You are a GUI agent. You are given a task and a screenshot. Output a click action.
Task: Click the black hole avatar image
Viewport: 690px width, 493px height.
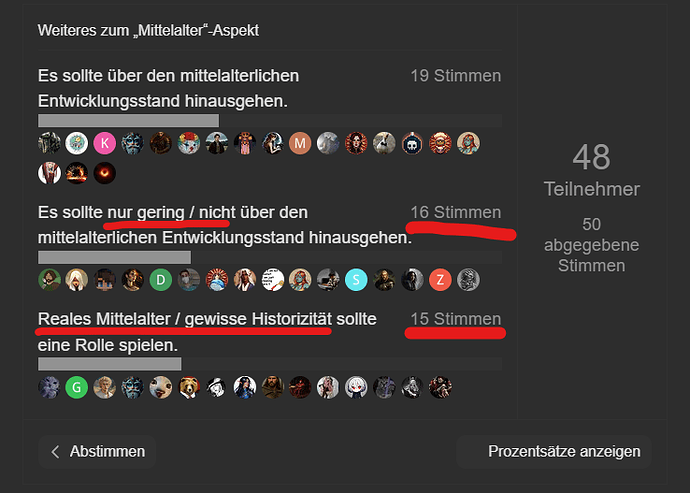[x=105, y=173]
